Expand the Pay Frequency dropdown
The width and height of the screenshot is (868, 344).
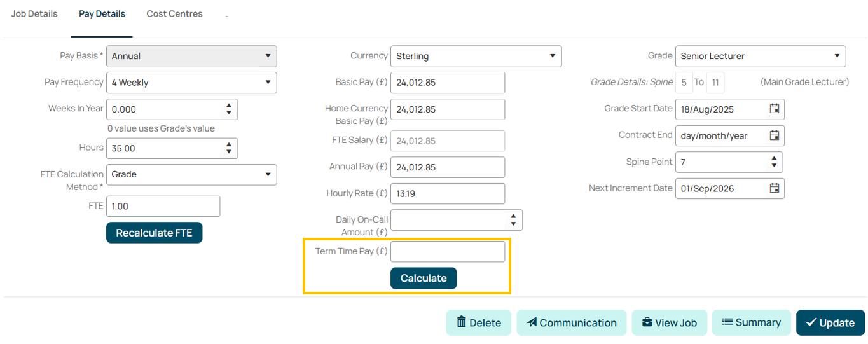click(x=191, y=83)
